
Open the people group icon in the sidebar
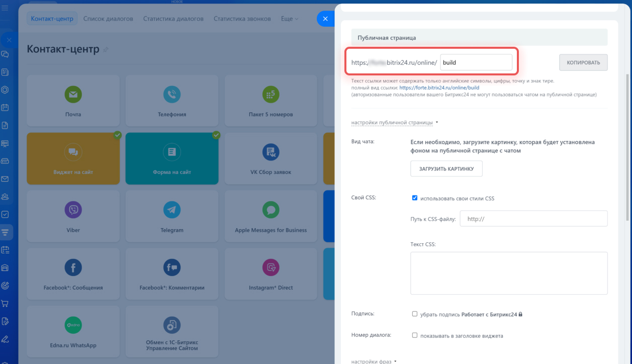pos(5,197)
